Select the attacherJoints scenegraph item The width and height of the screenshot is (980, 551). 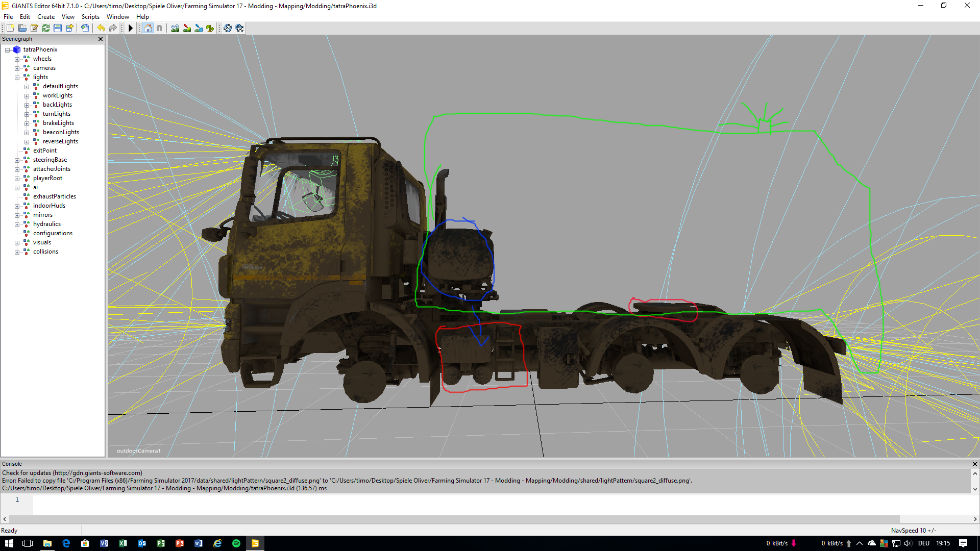tap(52, 169)
